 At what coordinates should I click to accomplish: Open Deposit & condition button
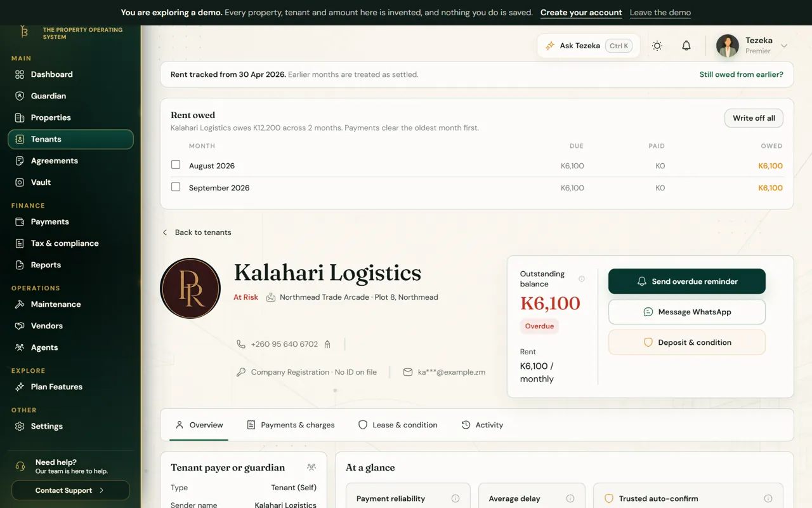687,342
